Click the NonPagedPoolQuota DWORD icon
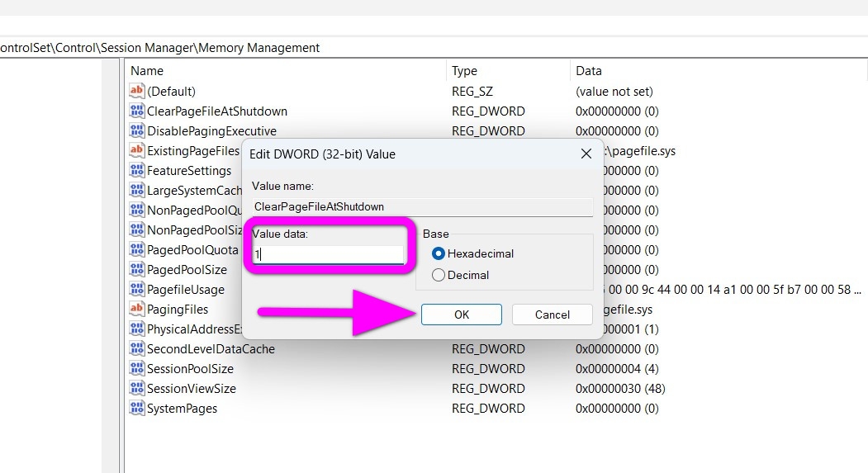Screen dimensions: 868x473 point(136,210)
